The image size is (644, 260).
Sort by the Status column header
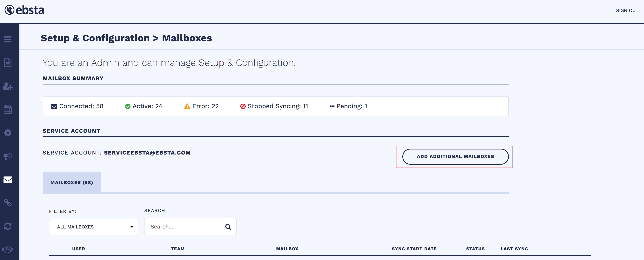475,249
